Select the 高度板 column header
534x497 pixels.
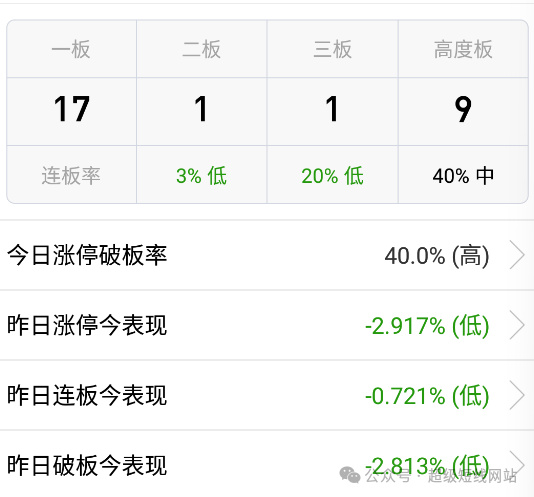[x=463, y=49]
